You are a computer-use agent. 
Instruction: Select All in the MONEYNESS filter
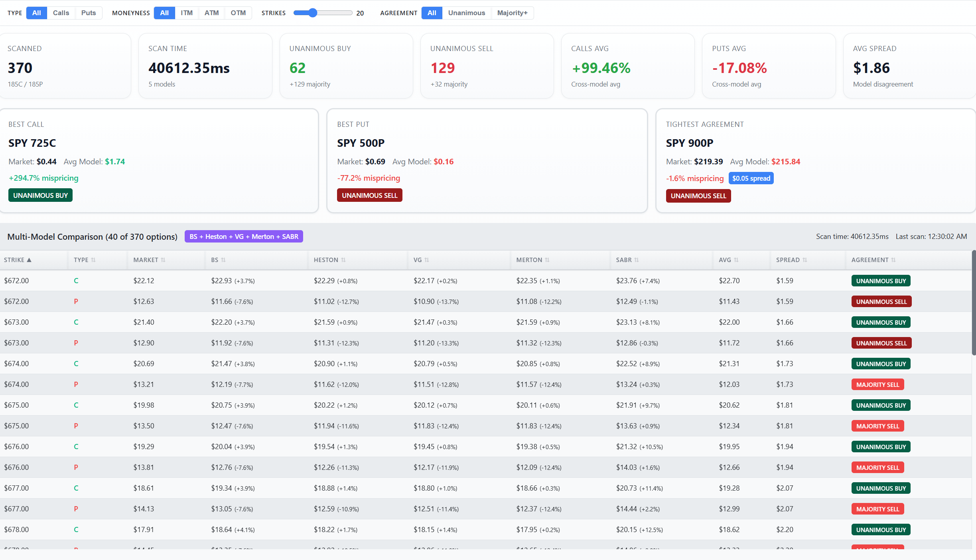[164, 13]
